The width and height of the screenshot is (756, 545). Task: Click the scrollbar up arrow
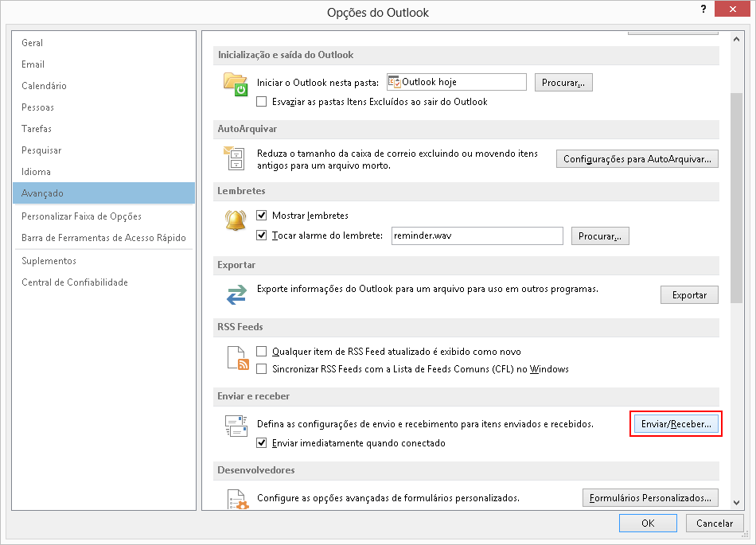click(x=736, y=39)
